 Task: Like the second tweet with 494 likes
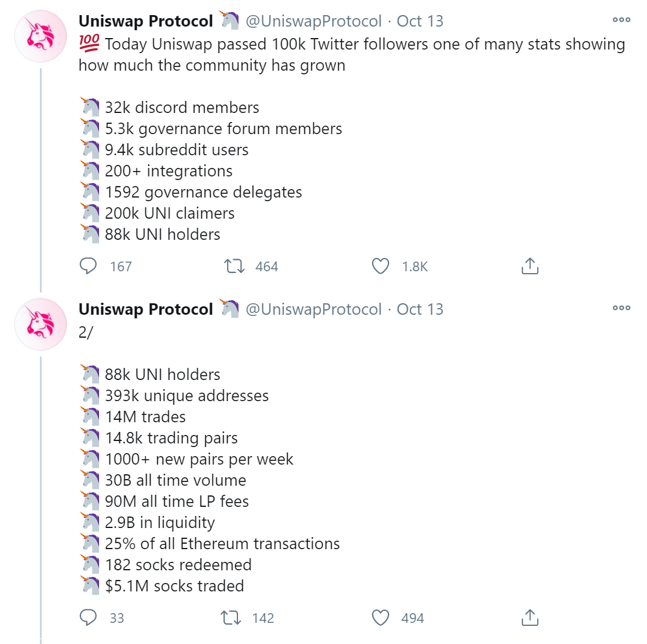(x=380, y=617)
